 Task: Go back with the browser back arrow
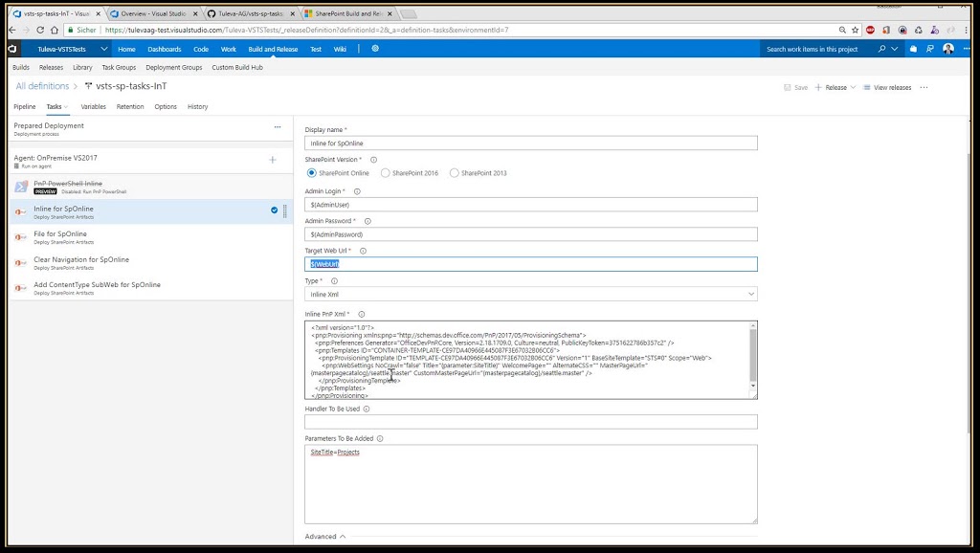tap(11, 30)
